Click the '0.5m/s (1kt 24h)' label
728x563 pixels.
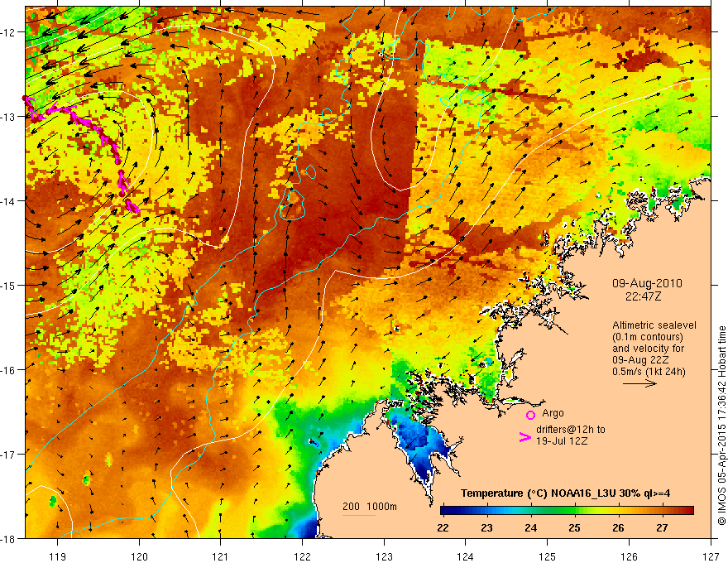click(649, 372)
